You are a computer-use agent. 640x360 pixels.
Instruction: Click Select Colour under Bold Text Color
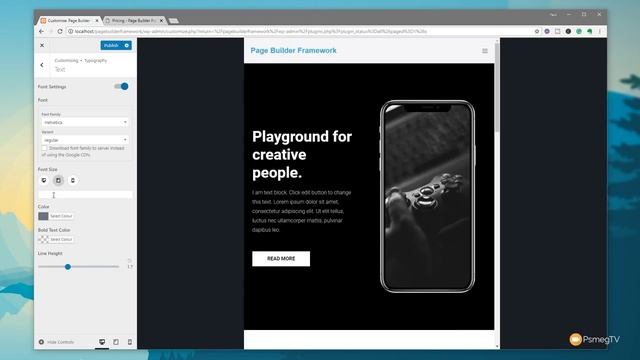tap(61, 240)
